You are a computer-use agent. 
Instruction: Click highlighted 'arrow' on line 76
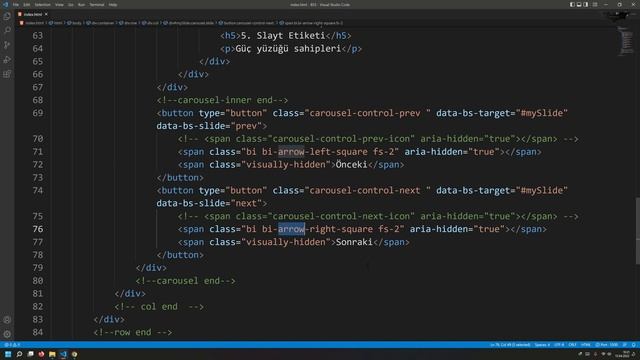(291, 229)
